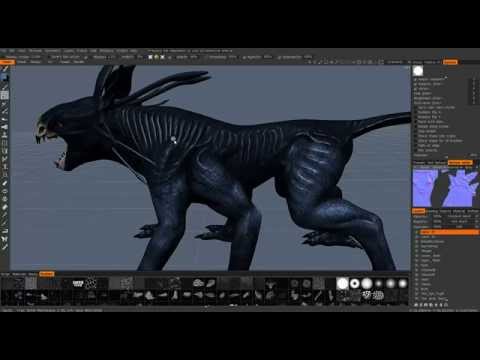Image resolution: width=480 pixels, height=360 pixels.
Task: Choose the white blotchy alpha under the soft brushes
Action: click(367, 295)
